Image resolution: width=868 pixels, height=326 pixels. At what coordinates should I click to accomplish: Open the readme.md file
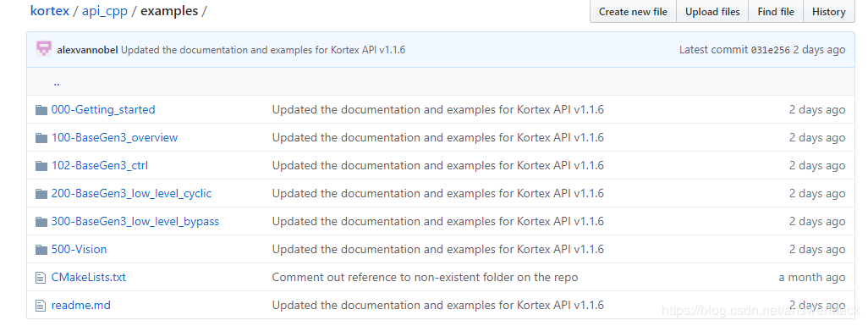(x=81, y=305)
